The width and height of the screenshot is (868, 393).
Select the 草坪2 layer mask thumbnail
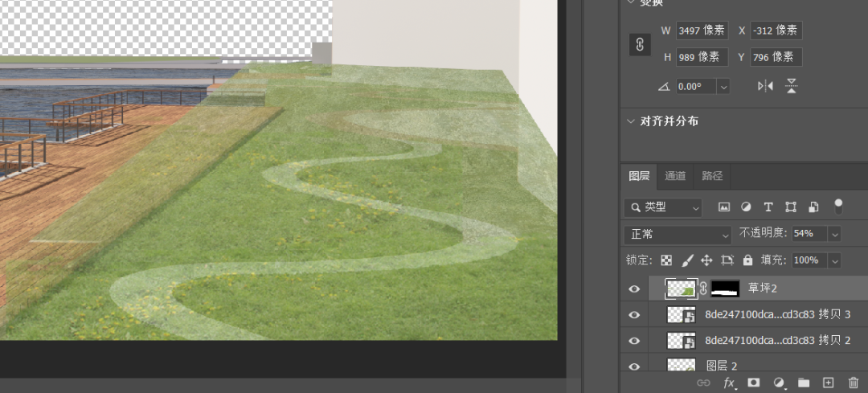(725, 289)
